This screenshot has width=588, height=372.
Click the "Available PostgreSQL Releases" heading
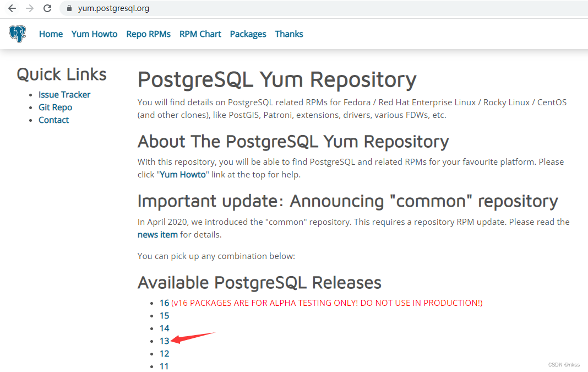point(259,283)
